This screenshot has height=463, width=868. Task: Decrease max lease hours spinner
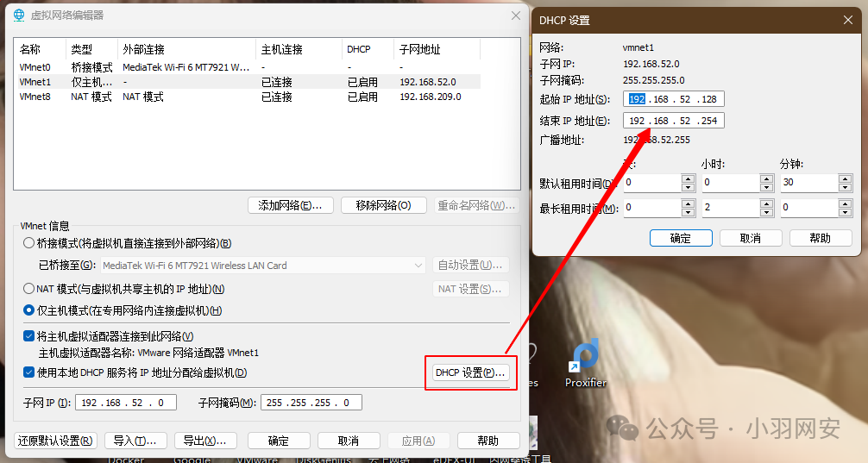[x=767, y=212]
